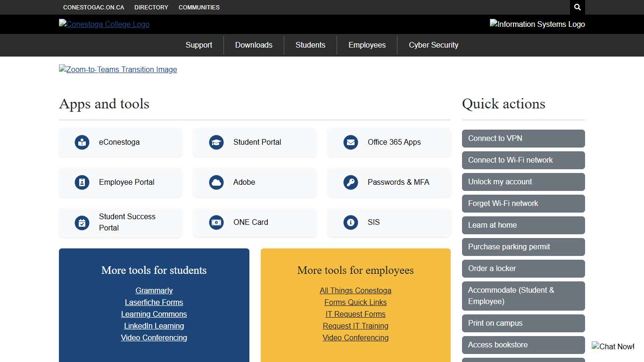Click the Student Success Portal calendar icon
The width and height of the screenshot is (644, 362).
pyautogui.click(x=82, y=222)
